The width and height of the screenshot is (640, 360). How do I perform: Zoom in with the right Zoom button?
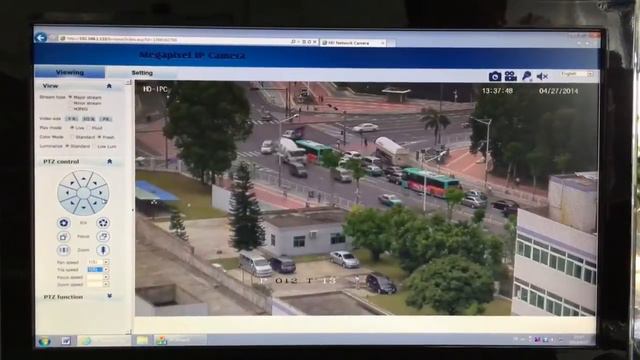pos(103,250)
